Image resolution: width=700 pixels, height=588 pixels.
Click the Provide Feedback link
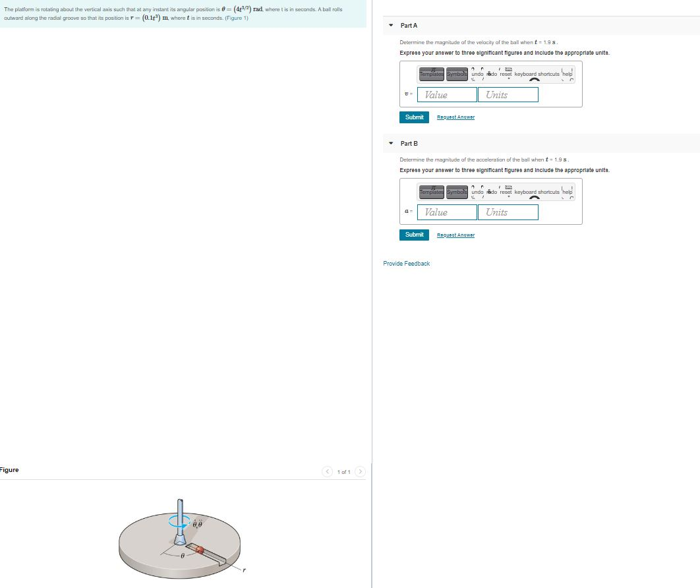coord(406,263)
